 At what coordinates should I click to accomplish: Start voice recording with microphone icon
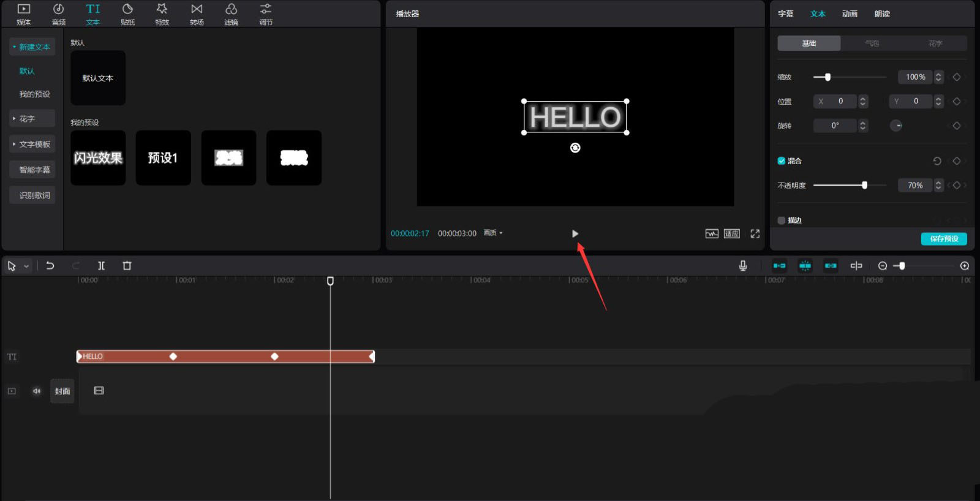coord(742,266)
